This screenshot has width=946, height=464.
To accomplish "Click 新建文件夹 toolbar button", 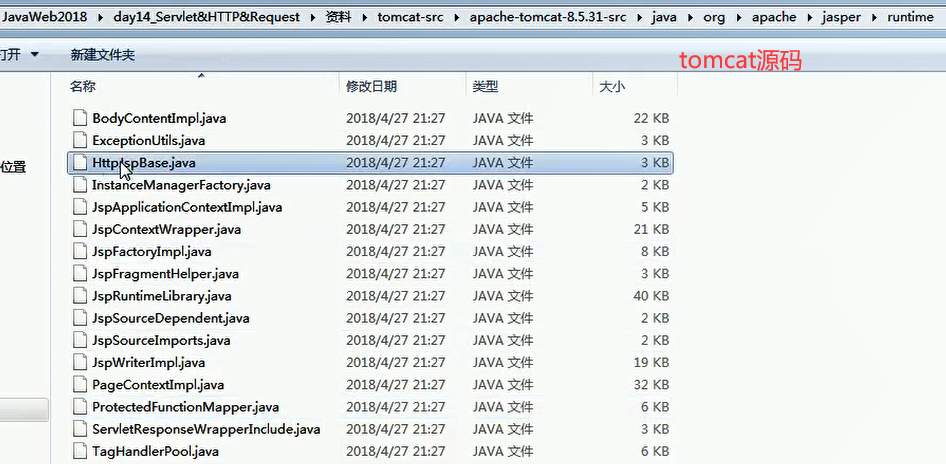I will point(103,55).
